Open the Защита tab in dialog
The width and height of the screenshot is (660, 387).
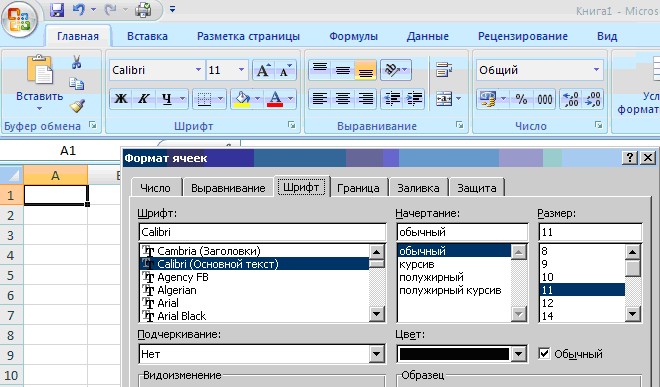pyautogui.click(x=476, y=188)
